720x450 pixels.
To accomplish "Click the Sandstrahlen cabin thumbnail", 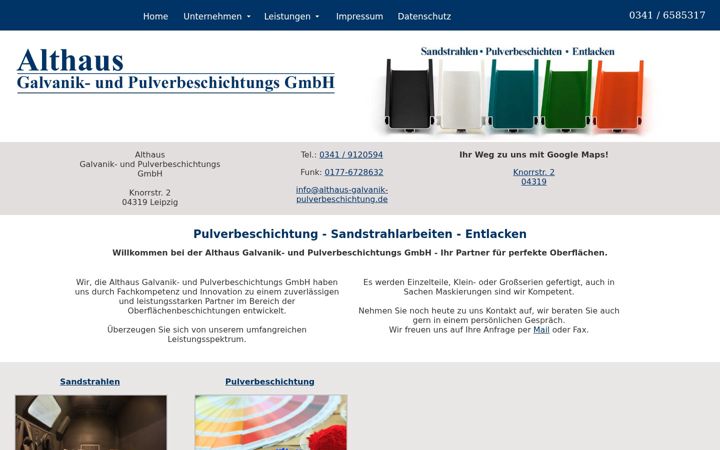I will pos(91,422).
